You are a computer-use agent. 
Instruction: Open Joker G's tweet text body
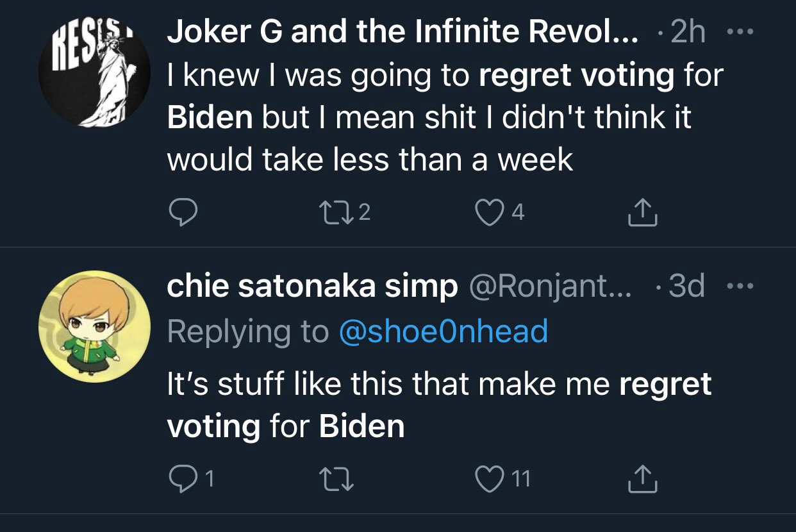(x=445, y=117)
